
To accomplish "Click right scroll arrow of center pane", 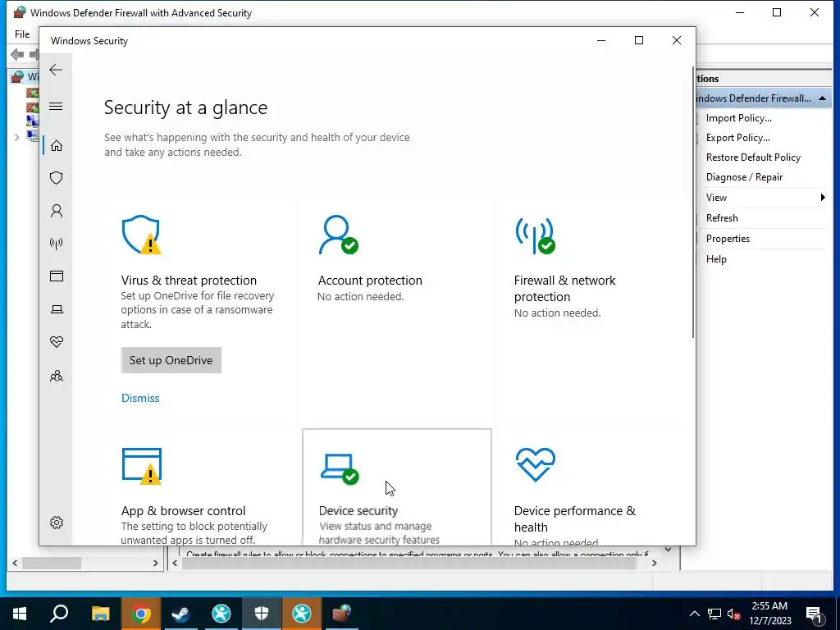I will (654, 563).
